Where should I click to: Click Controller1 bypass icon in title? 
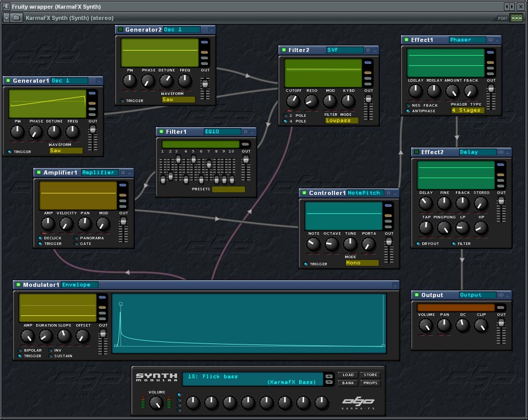[389, 193]
